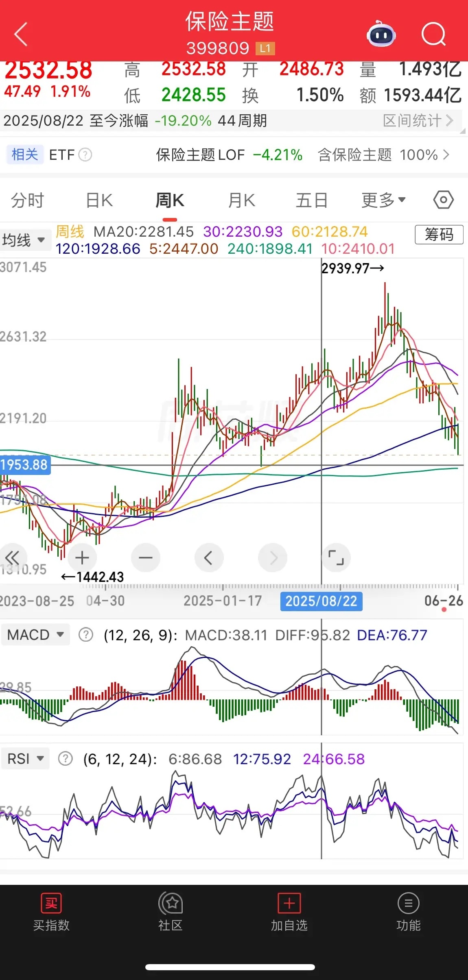Tap the DEA:76.77 value
The width and height of the screenshot is (468, 980).
(392, 635)
